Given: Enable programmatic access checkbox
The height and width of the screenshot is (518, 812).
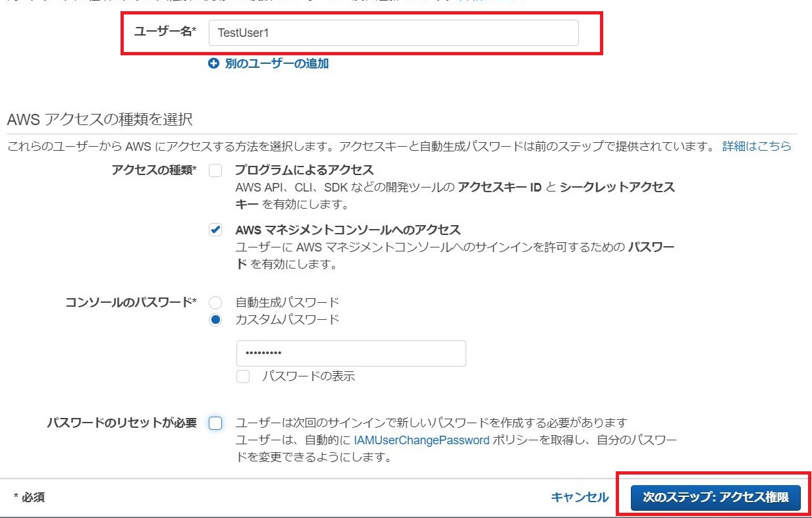Looking at the screenshot, I should (215, 171).
